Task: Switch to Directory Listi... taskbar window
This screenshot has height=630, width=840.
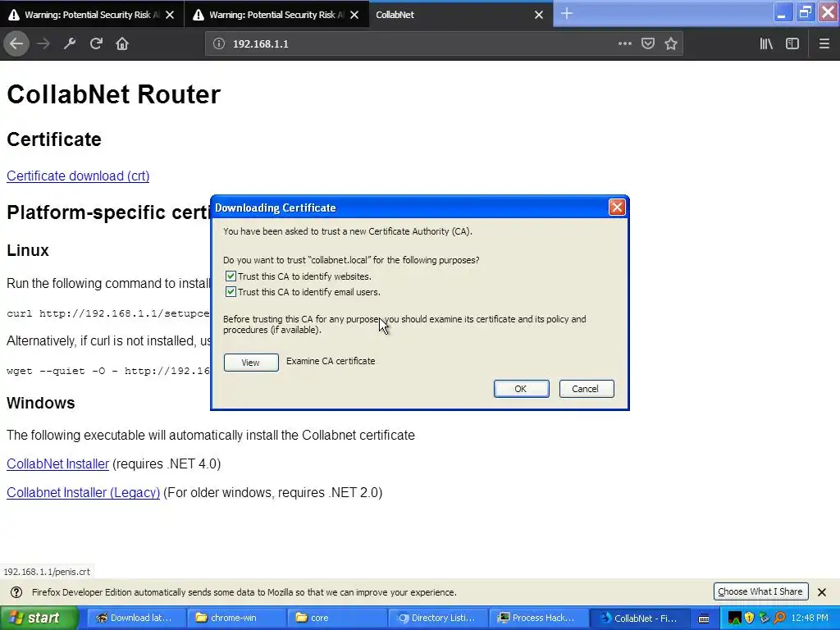Action: pos(438,618)
